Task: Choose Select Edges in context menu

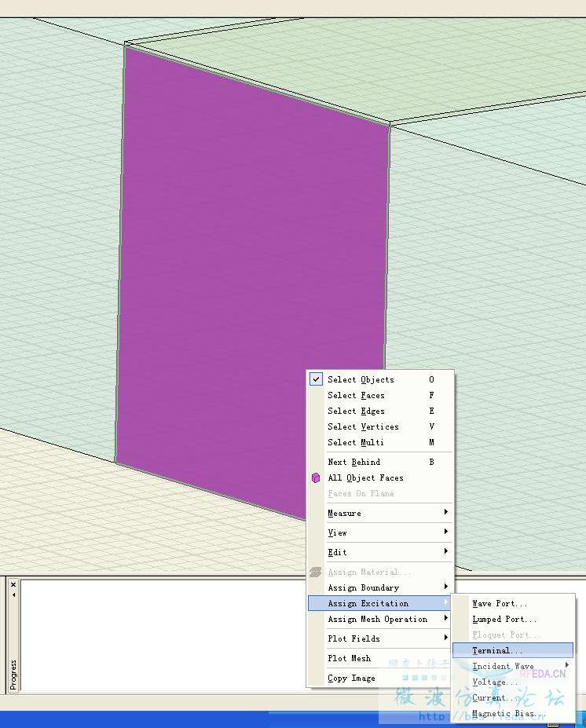Action: coord(380,411)
